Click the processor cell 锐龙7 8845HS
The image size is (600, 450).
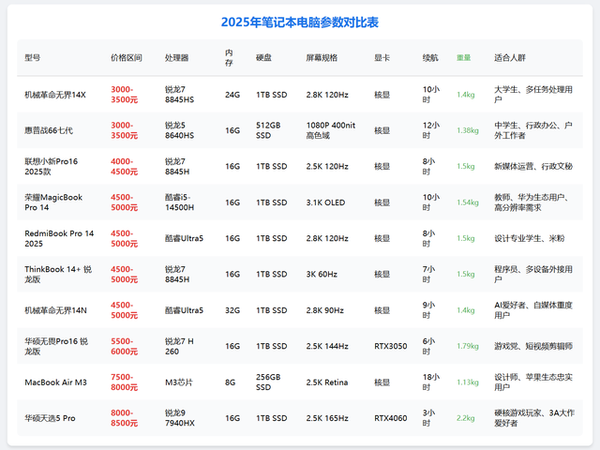point(179,95)
